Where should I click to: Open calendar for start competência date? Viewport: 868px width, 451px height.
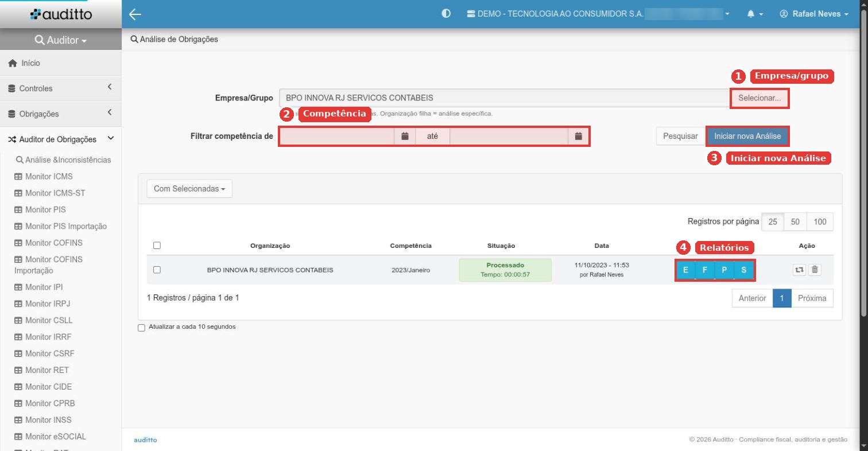(405, 137)
